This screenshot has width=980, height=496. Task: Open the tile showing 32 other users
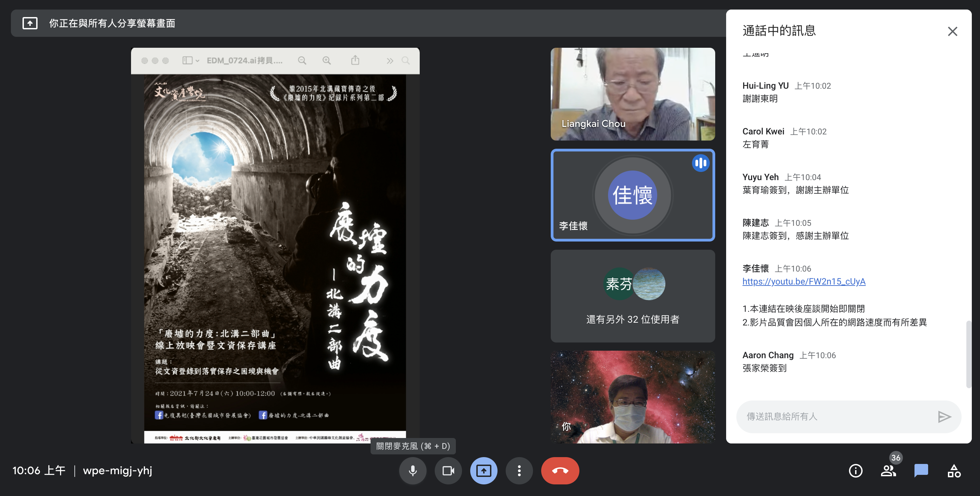tap(632, 296)
